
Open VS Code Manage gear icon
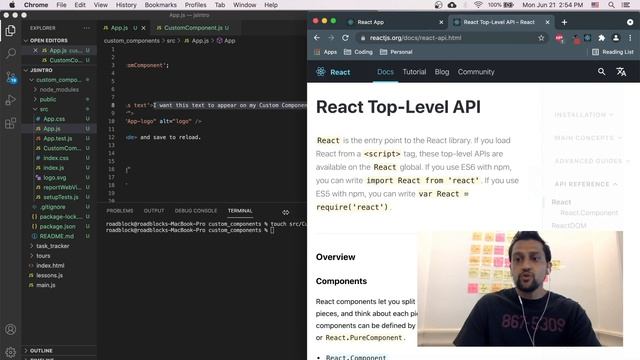11,352
